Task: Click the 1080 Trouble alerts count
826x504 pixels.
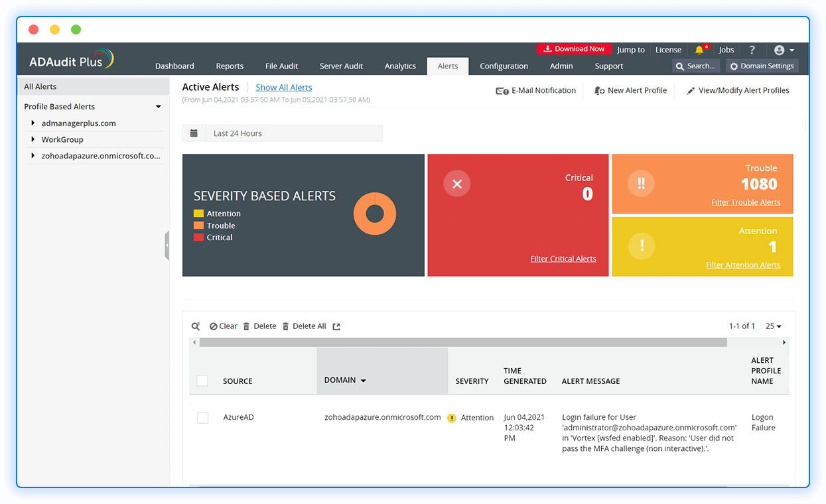Action: tap(759, 184)
